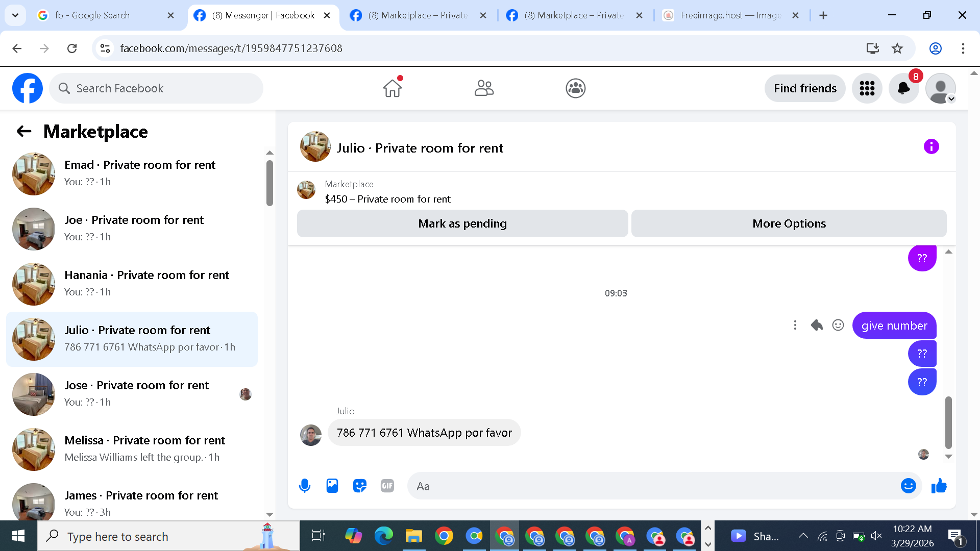The height and width of the screenshot is (551, 980).
Task: Show hidden system tray icons
Action: 803,536
